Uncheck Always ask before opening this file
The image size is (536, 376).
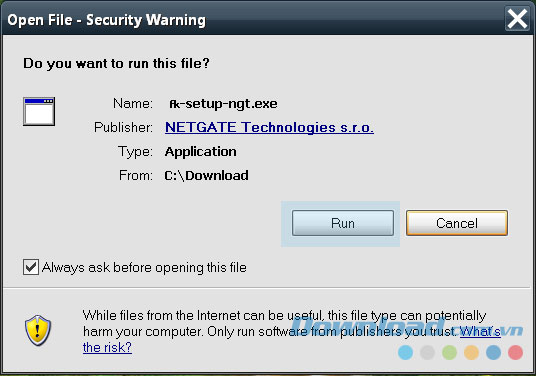(x=31, y=267)
